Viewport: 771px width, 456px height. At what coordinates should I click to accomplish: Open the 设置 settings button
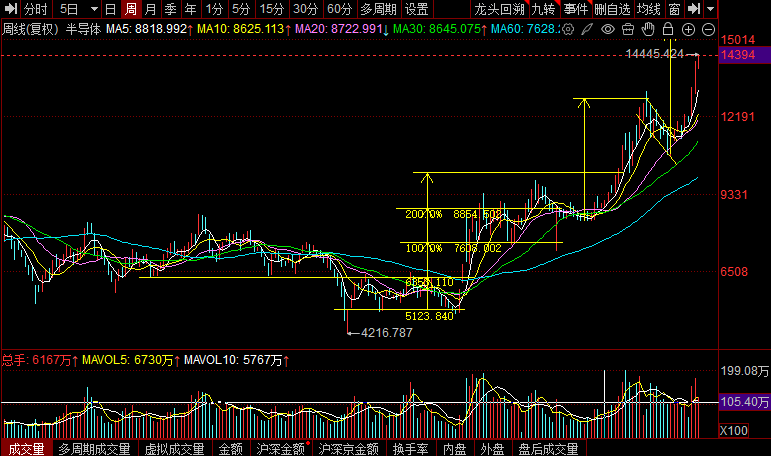click(416, 9)
